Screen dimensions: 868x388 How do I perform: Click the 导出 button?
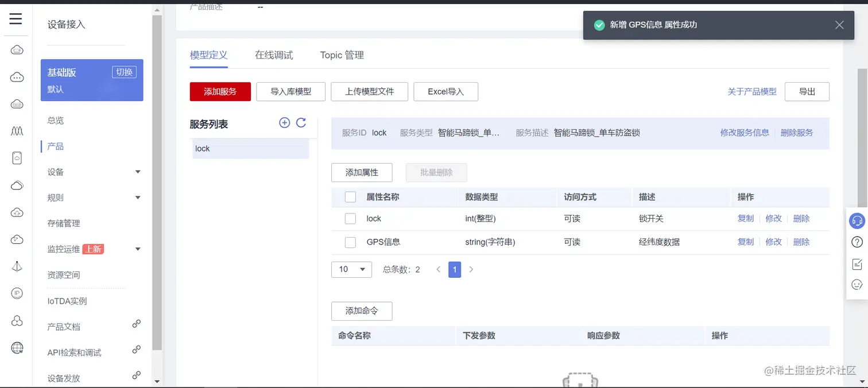click(x=807, y=91)
